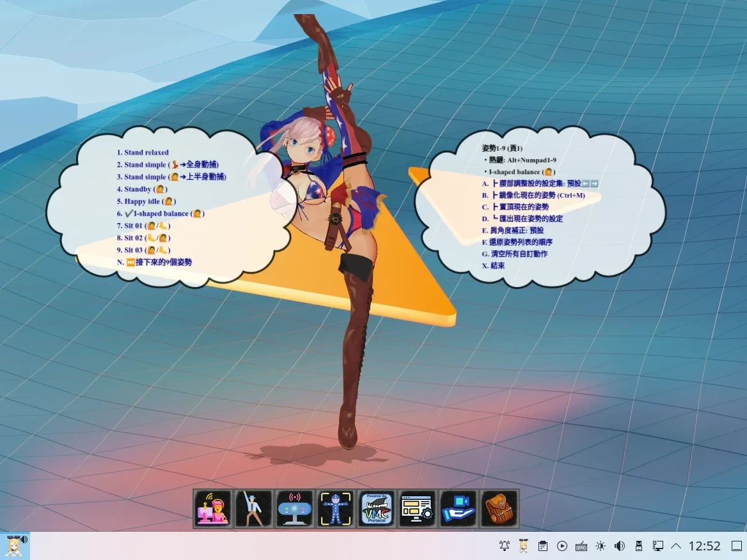The width and height of the screenshot is (747, 560).
Task: Expand the hidden system tray icons arrow
Action: pos(676,546)
